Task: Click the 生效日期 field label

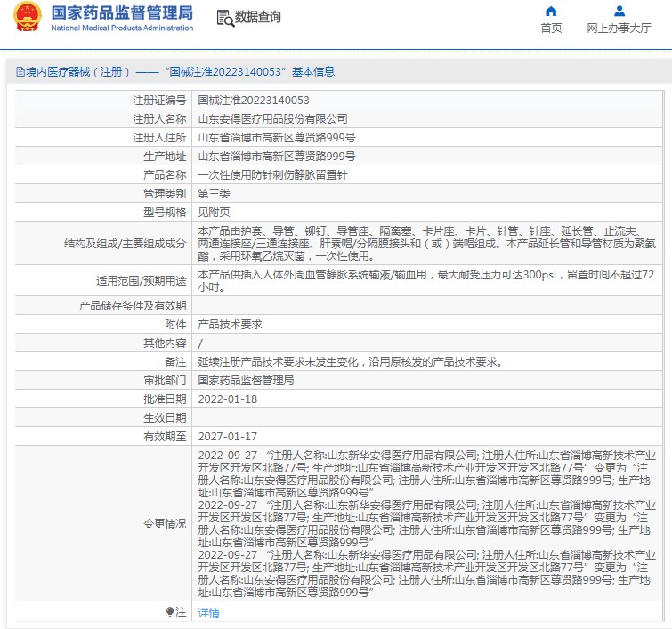Action: pos(165,418)
